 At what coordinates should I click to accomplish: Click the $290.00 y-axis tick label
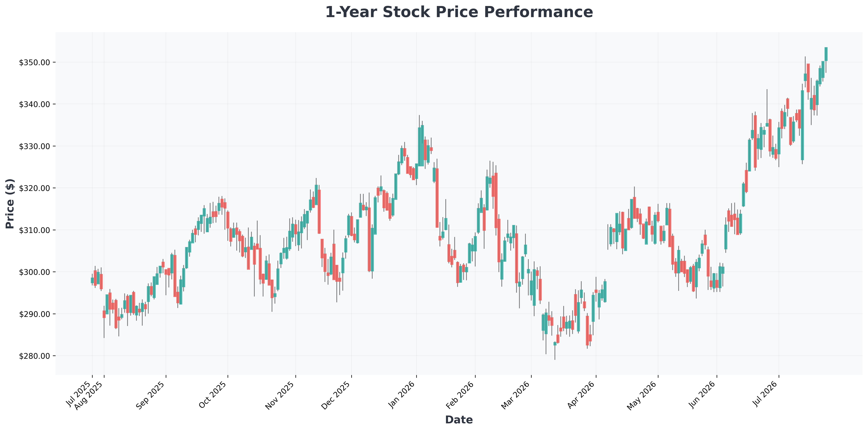[35, 314]
